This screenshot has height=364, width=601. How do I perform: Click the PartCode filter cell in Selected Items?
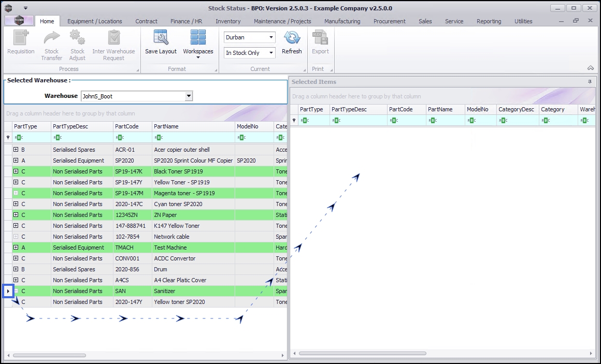[x=407, y=120]
